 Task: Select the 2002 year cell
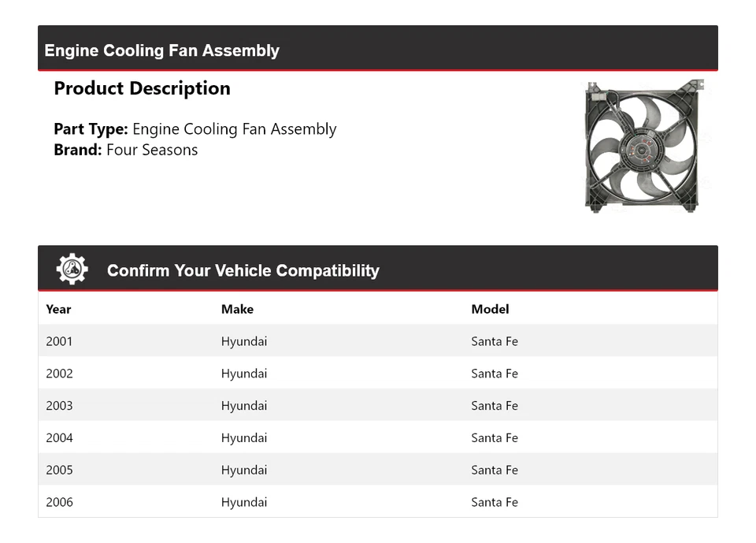pyautogui.click(x=59, y=374)
